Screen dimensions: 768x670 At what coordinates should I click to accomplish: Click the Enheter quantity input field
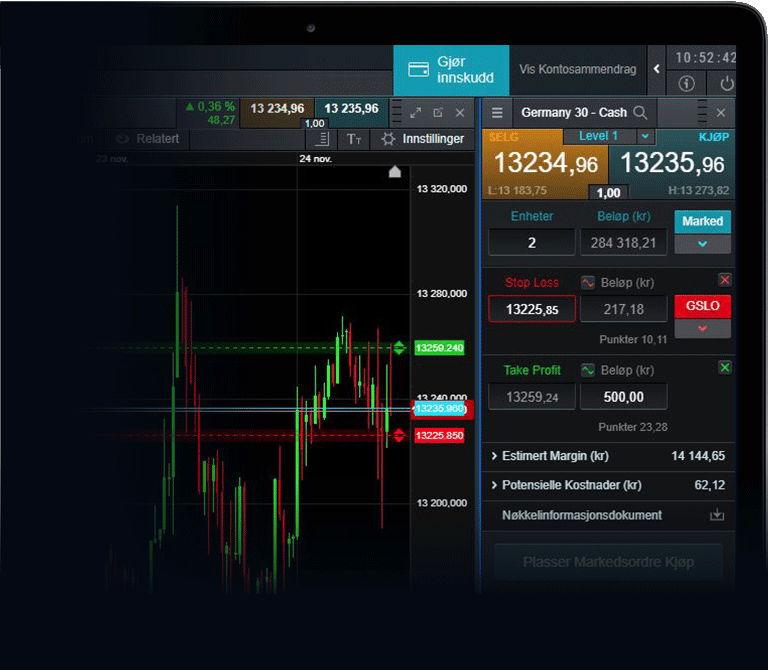(x=531, y=243)
